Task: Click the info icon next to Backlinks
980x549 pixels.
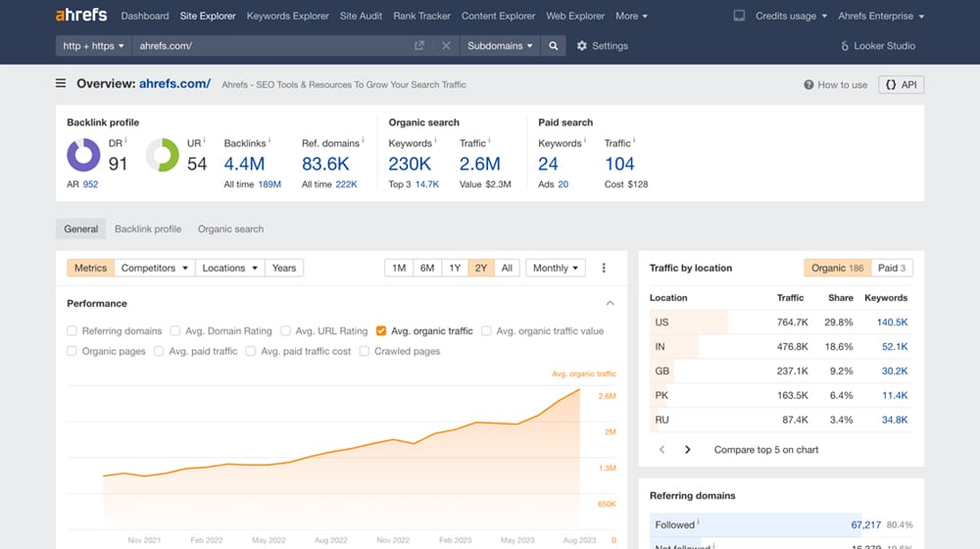Action: [269, 140]
